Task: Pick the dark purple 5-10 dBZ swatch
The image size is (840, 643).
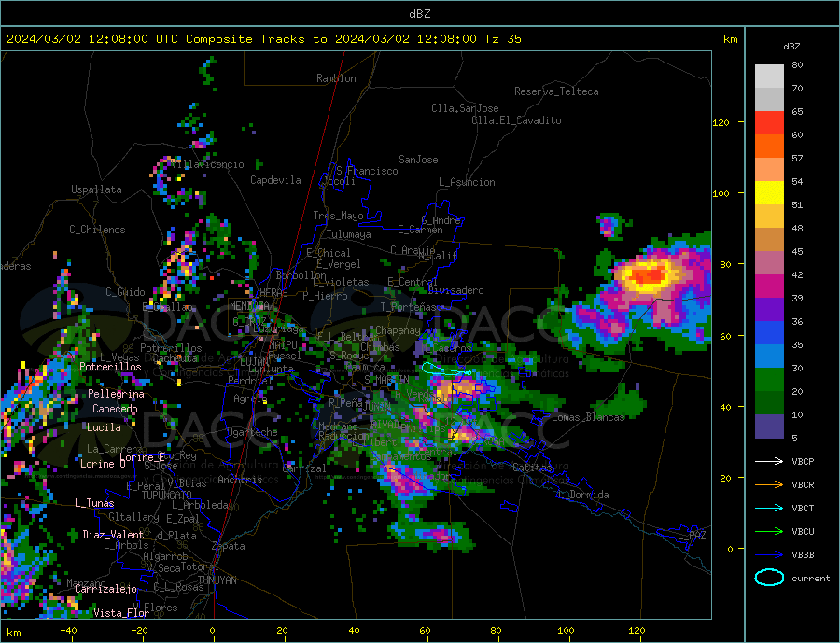Action: tap(769, 426)
